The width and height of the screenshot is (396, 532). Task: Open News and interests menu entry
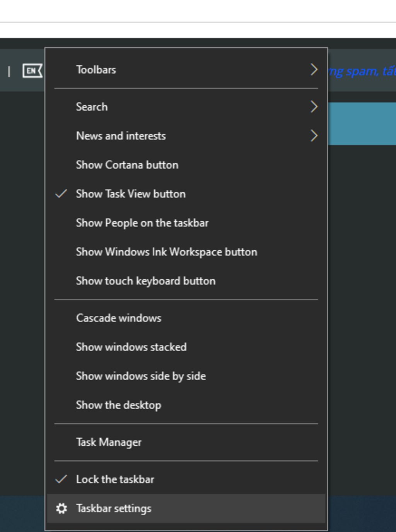tap(186, 135)
